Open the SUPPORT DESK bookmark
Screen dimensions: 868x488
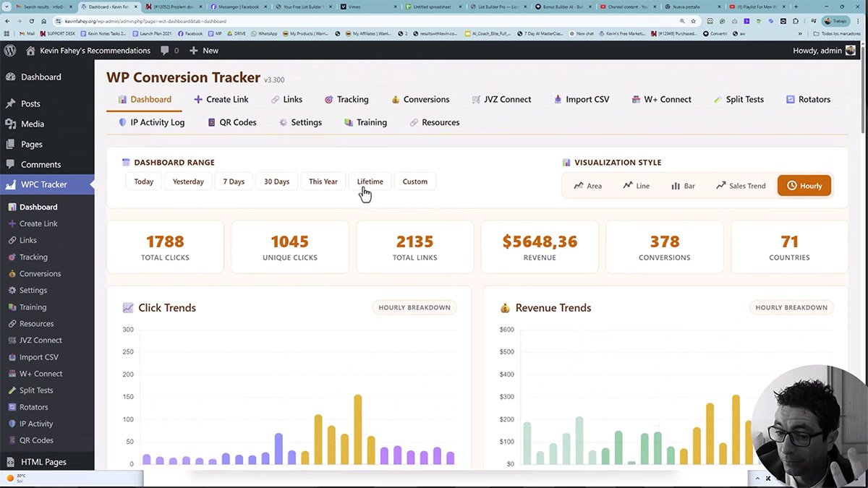[x=58, y=33]
